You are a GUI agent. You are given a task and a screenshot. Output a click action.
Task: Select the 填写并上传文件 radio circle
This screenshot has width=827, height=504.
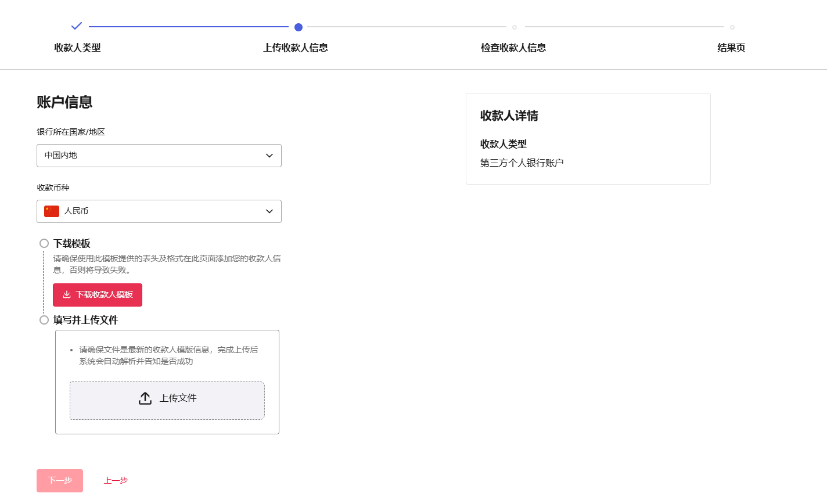pos(44,320)
